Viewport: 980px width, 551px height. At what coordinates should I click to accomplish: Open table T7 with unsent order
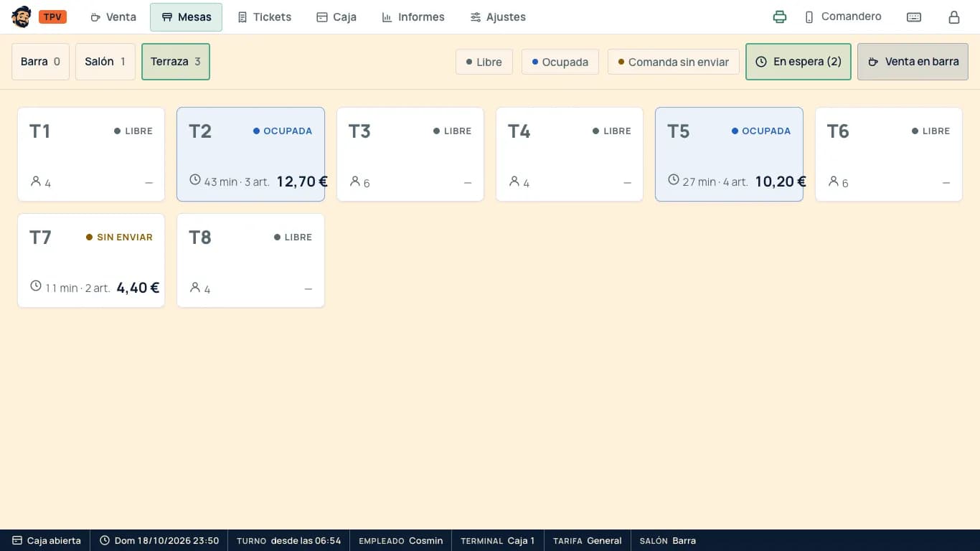pos(91,260)
